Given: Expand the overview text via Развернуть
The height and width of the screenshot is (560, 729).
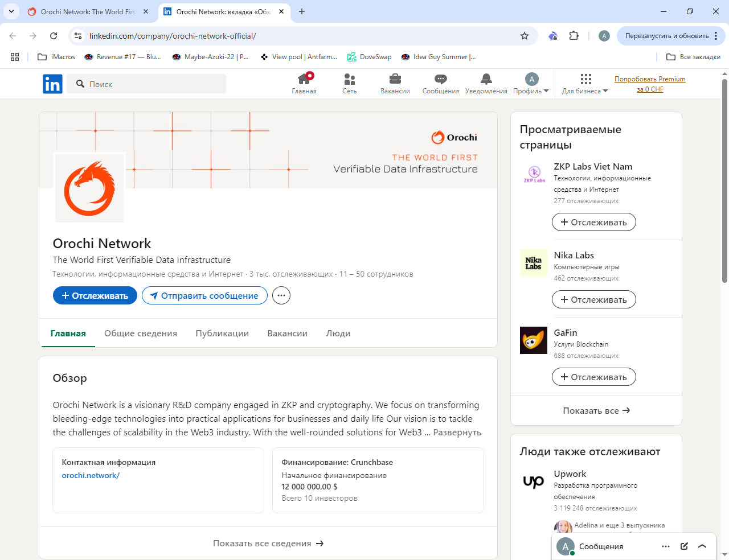Looking at the screenshot, I should (457, 433).
